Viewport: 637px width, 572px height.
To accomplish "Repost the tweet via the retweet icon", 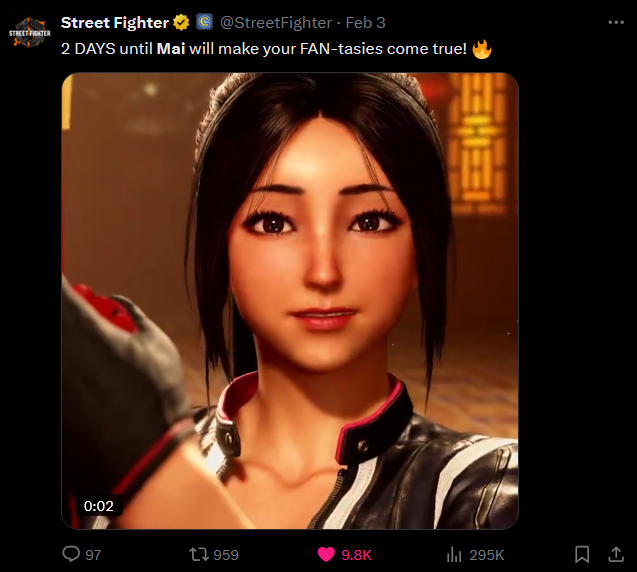I will click(199, 555).
